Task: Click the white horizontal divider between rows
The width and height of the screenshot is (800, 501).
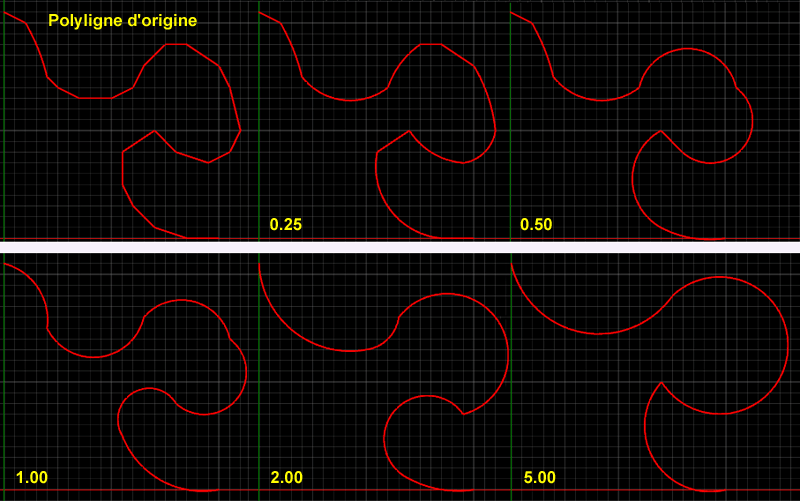Action: tap(400, 246)
